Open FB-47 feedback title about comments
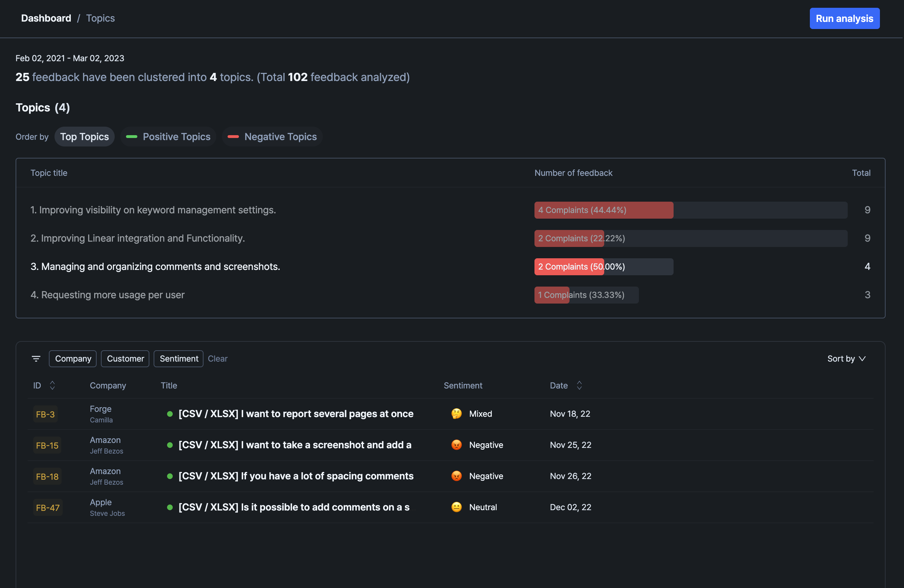This screenshot has height=588, width=904. click(x=294, y=507)
